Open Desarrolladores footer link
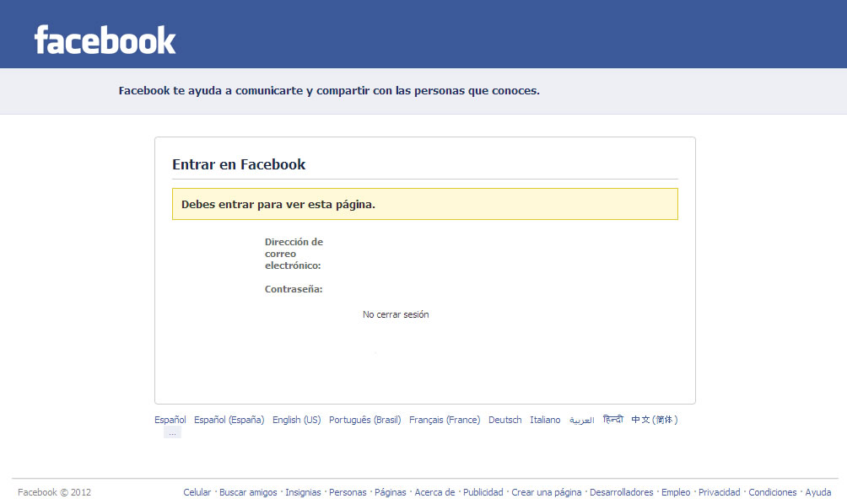 click(x=621, y=492)
